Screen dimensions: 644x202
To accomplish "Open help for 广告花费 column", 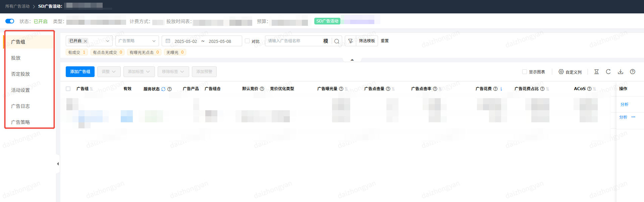I will click(495, 89).
